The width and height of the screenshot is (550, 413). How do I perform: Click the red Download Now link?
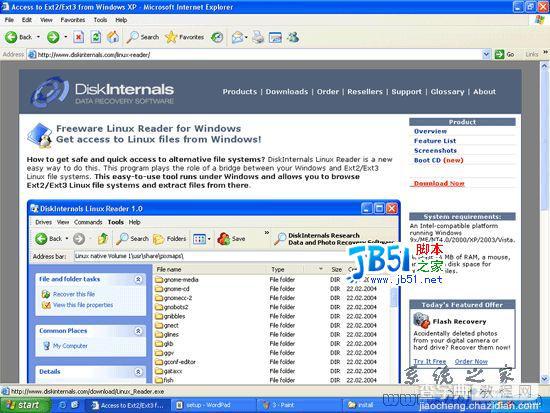[439, 184]
